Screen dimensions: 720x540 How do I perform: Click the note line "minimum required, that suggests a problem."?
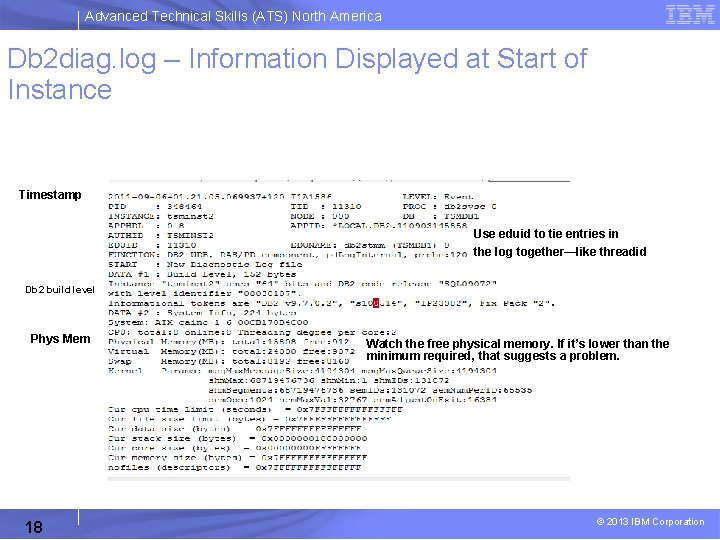point(493,356)
